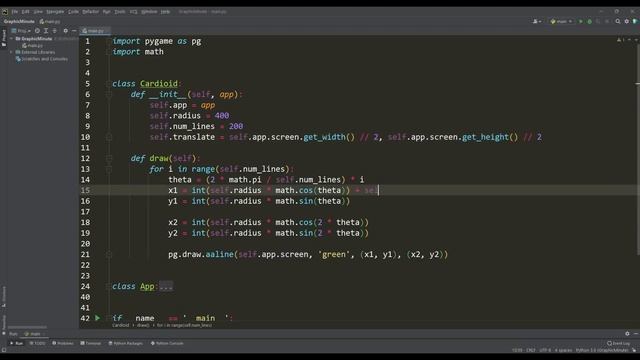This screenshot has width=640, height=360.
Task: Open the Navigate menu
Action: coord(55,11)
